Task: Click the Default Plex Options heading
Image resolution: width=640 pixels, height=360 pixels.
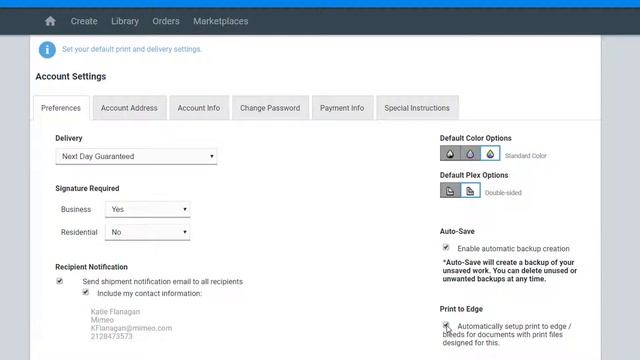Action: (474, 175)
